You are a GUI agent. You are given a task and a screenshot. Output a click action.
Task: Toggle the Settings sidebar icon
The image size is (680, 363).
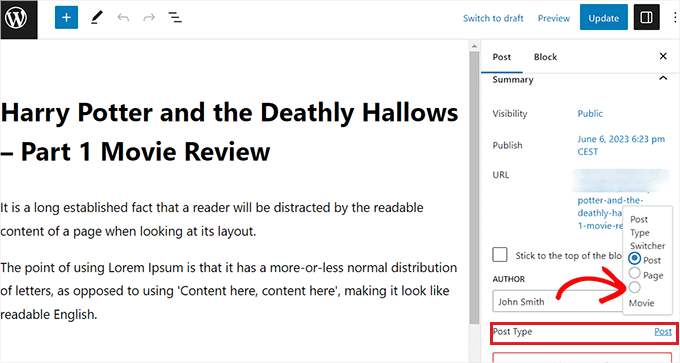(x=647, y=17)
